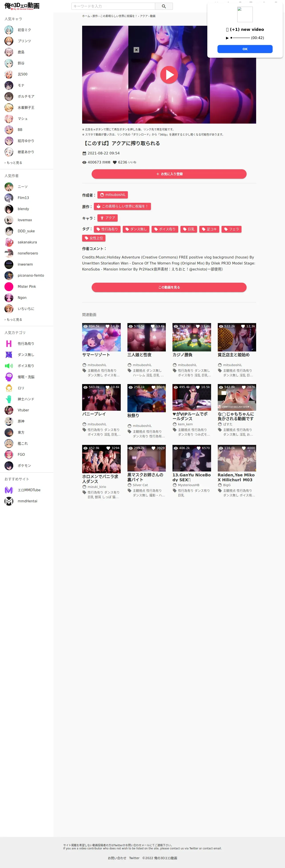Screen dimensions: 285x868
Task: Click お問い合わせ in the footer
Action: [117, 858]
